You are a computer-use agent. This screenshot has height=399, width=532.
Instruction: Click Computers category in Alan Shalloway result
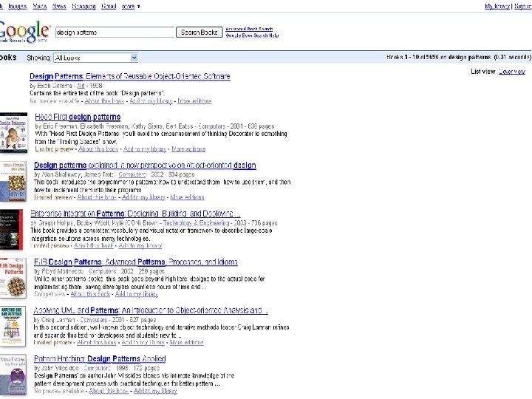tap(132, 174)
